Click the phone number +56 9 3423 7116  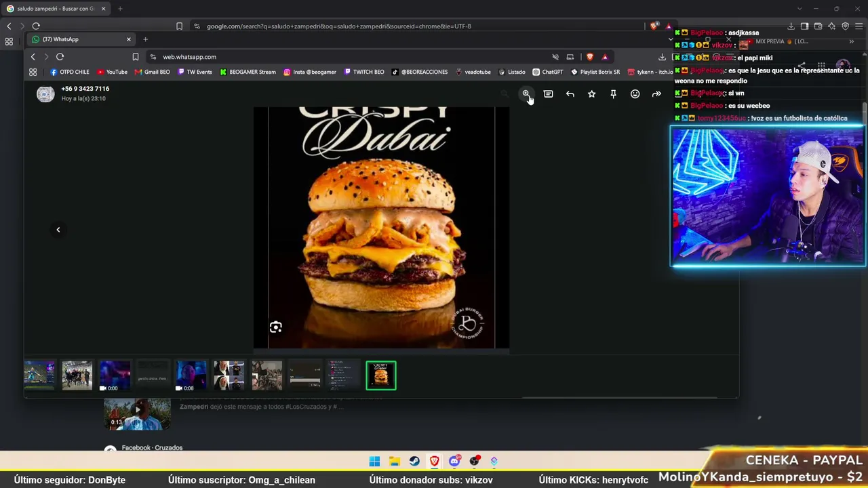(85, 89)
